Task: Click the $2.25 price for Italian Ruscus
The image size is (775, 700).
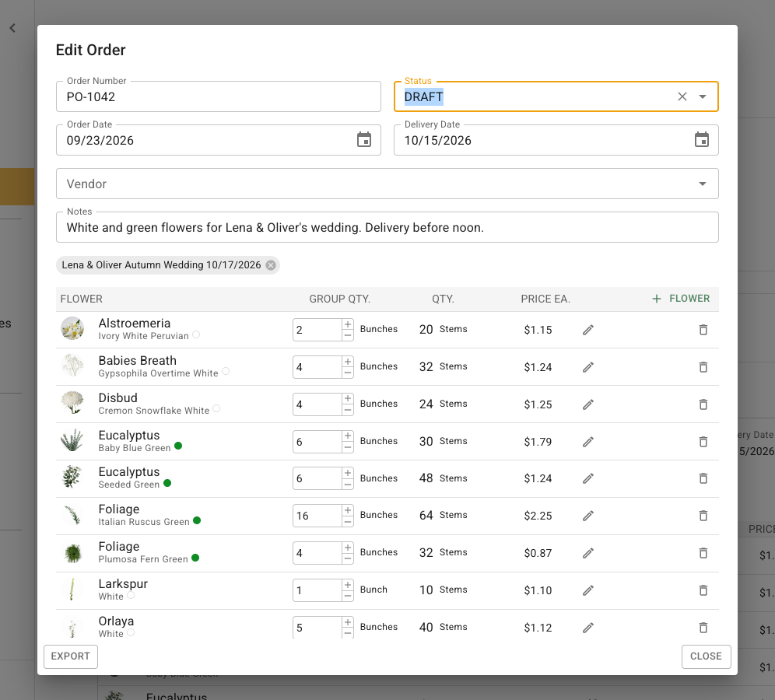Action: tap(538, 516)
